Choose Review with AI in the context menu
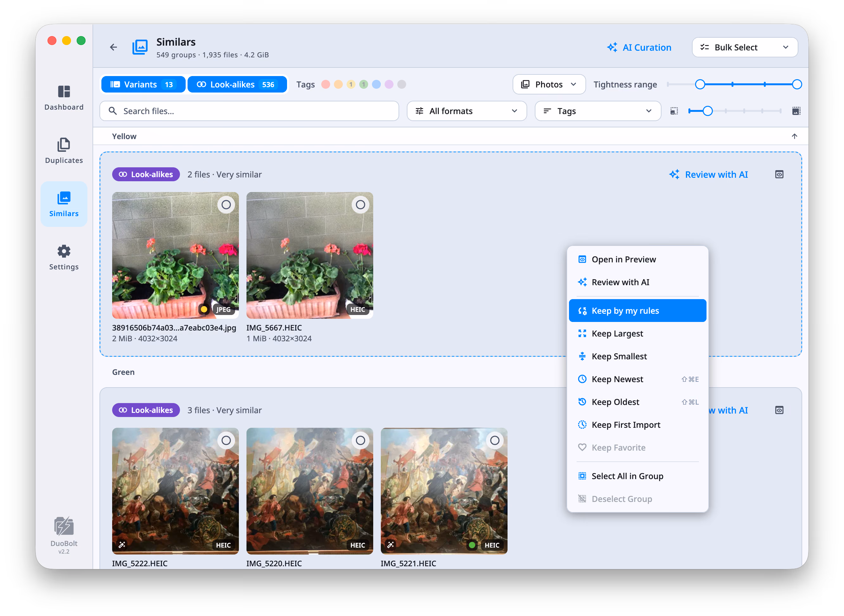Image resolution: width=844 pixels, height=616 pixels. pyautogui.click(x=637, y=282)
